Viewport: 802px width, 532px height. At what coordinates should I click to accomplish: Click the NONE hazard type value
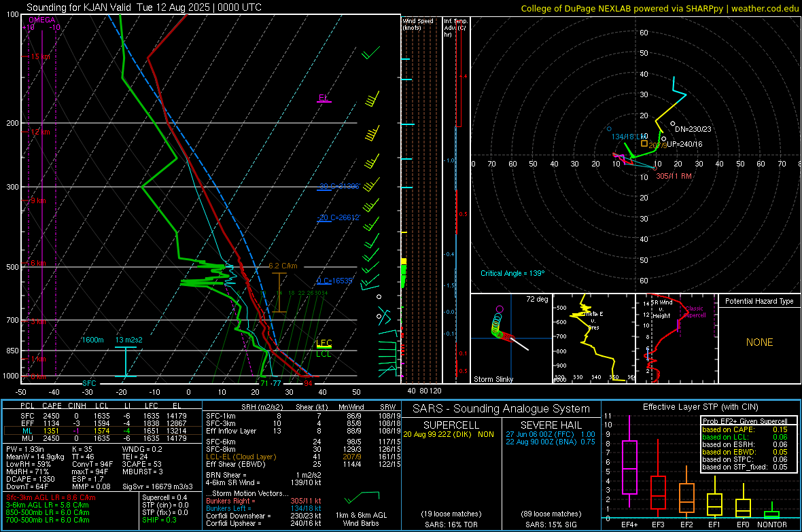[760, 342]
